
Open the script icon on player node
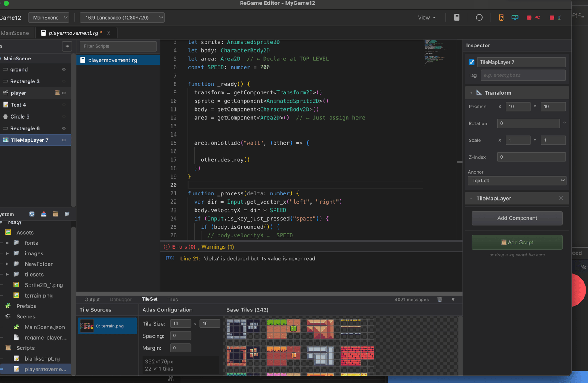click(57, 93)
